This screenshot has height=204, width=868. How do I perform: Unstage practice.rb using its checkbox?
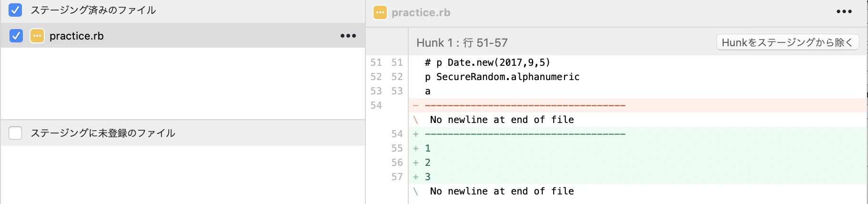coord(16,36)
